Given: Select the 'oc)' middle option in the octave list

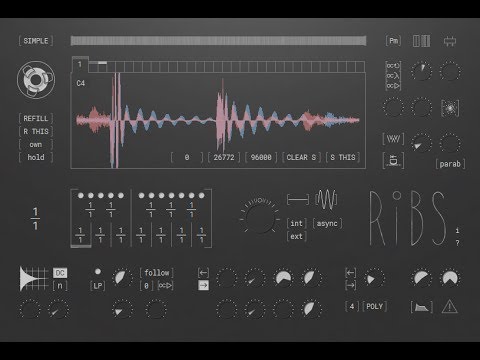Looking at the screenshot, I should pyautogui.click(x=393, y=76).
